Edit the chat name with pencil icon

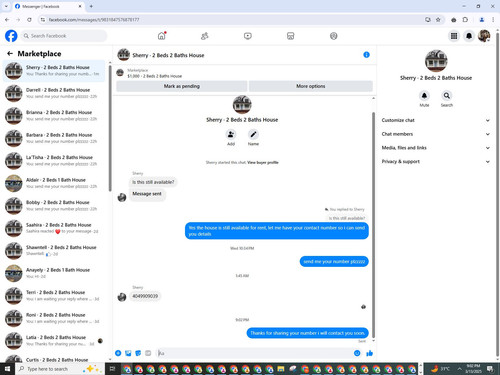tap(253, 134)
